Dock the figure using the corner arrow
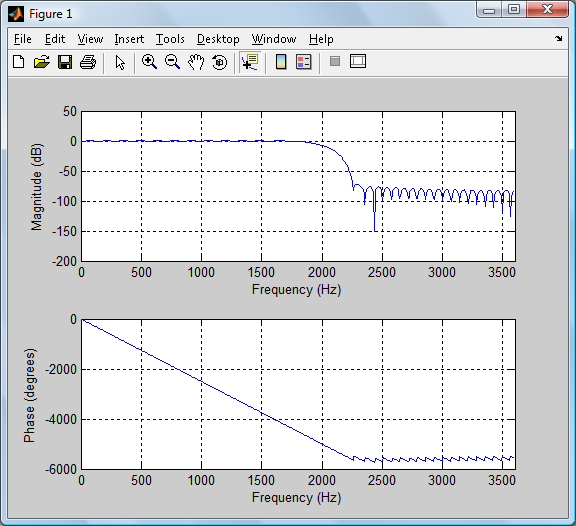This screenshot has height=526, width=576. coord(559,38)
